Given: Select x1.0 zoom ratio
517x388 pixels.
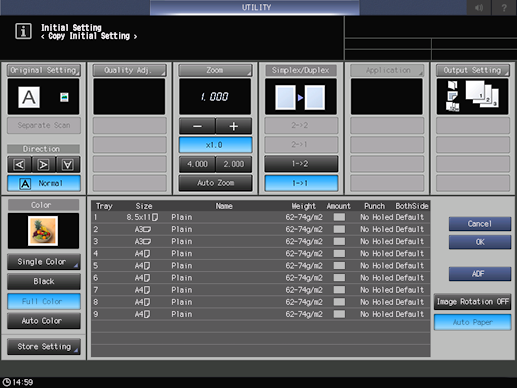Looking at the screenshot, I should click(215, 145).
